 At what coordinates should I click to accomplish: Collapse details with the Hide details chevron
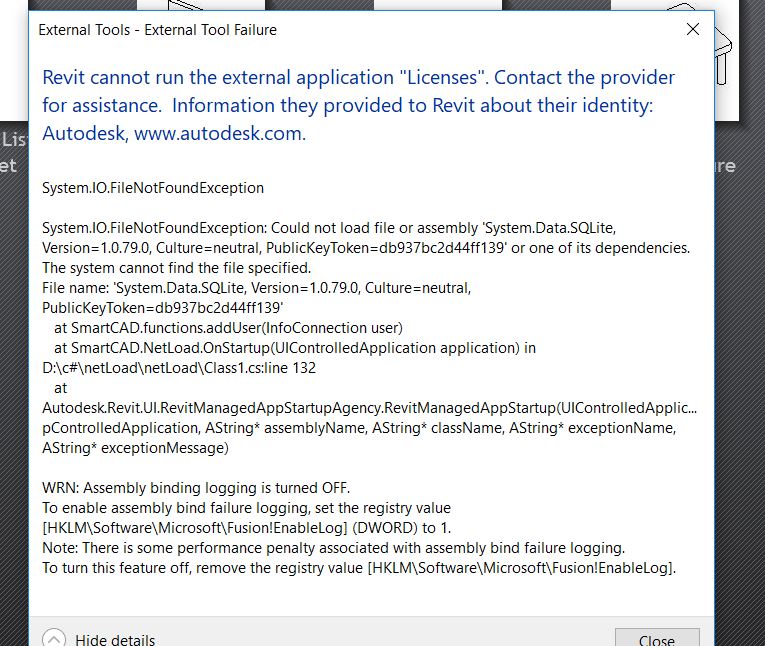pyautogui.click(x=54, y=638)
